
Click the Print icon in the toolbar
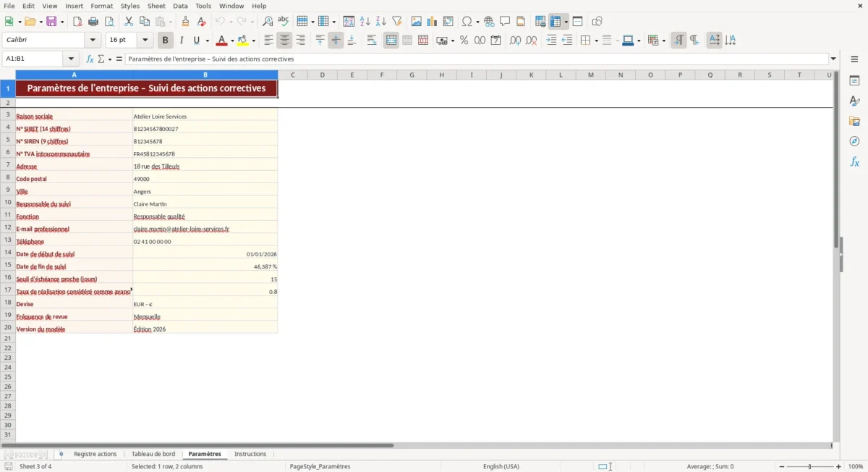pos(93,22)
